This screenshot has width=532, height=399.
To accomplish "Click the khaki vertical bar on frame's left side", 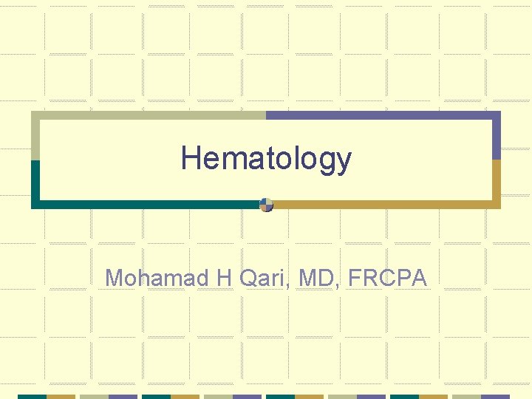I will pos(35,137).
